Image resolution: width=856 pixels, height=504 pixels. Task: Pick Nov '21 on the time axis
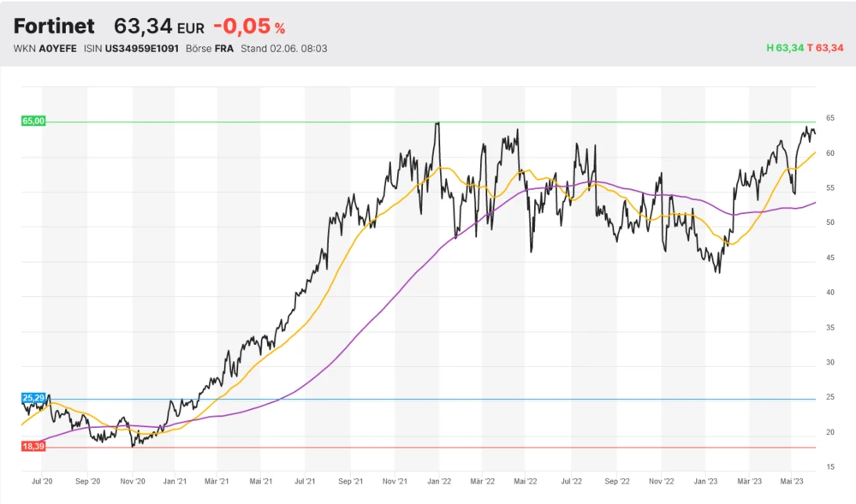(x=395, y=483)
